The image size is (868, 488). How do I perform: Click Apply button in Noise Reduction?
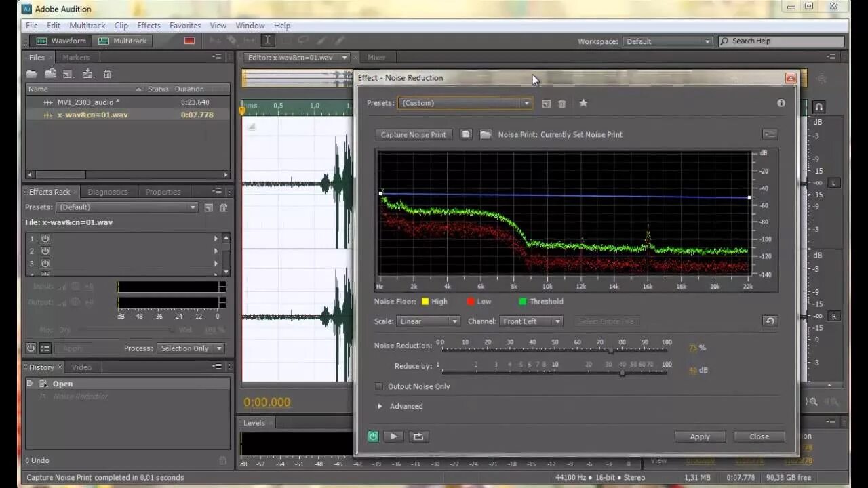coord(700,436)
